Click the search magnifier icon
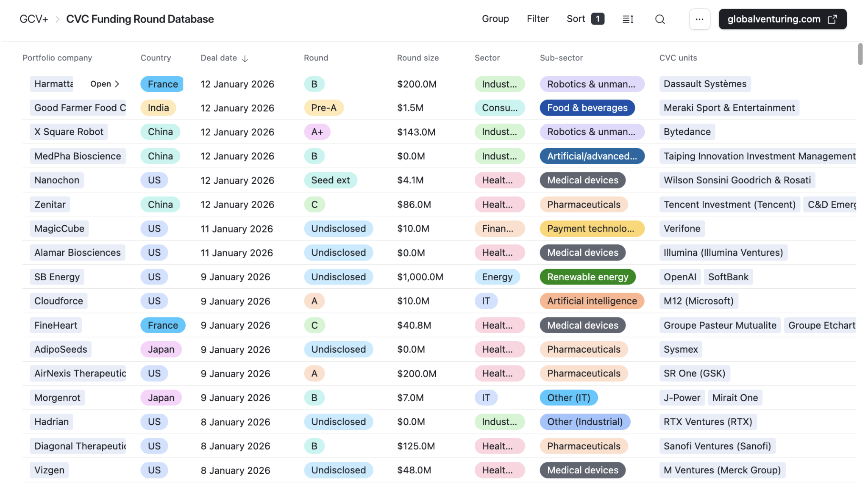Screen dimensions: 868x484 (659, 19)
